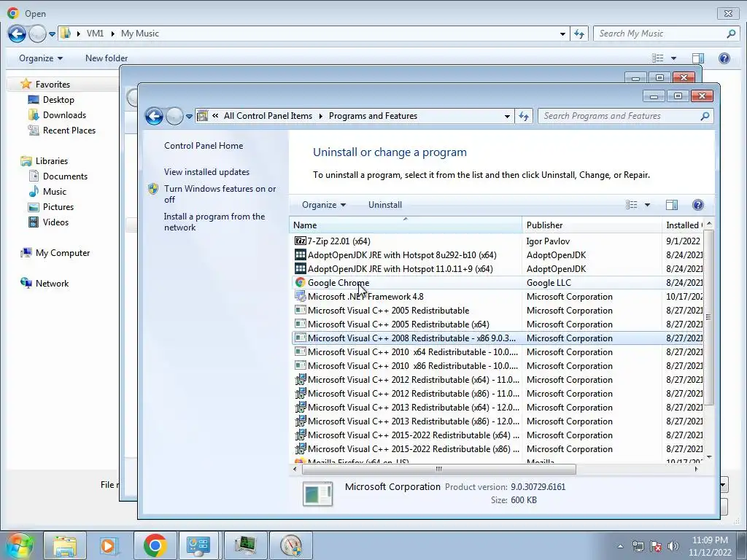Select Microsoft Visual C++ 2012 Redistributable (x86) icon
Screen dimensions: 747x560
[300, 393]
